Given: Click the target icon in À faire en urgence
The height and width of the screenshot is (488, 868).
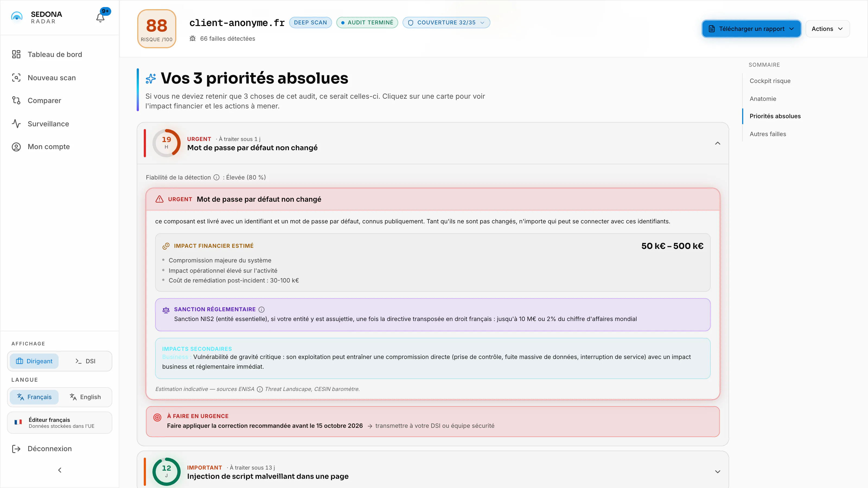Looking at the screenshot, I should click(x=157, y=418).
